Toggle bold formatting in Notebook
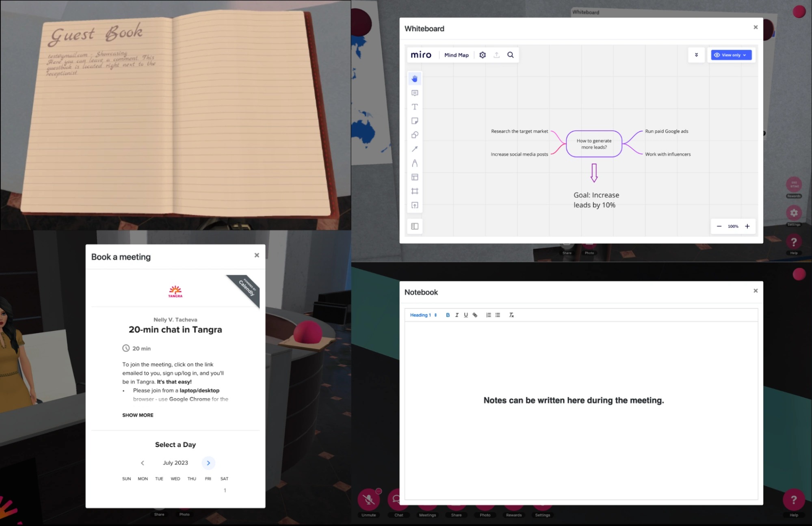812x526 pixels. [448, 315]
